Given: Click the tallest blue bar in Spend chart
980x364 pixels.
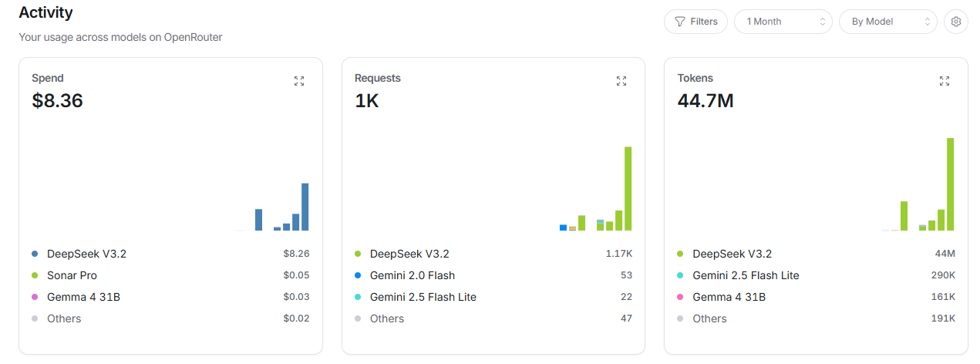Looking at the screenshot, I should click(305, 207).
